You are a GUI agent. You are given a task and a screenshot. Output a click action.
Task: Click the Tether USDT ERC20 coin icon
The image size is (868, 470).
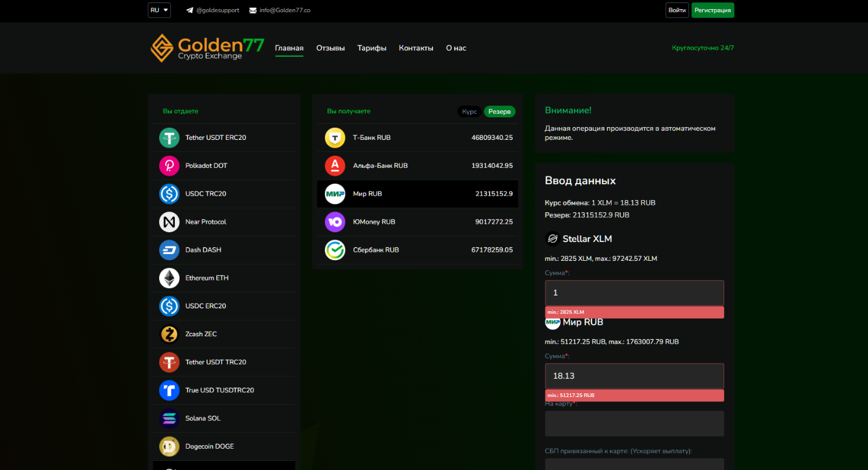coord(169,137)
